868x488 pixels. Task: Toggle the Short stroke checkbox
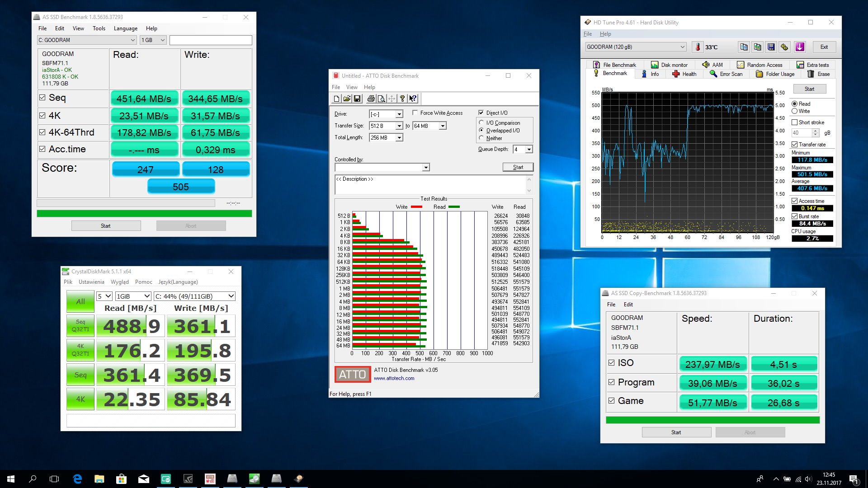coord(794,122)
